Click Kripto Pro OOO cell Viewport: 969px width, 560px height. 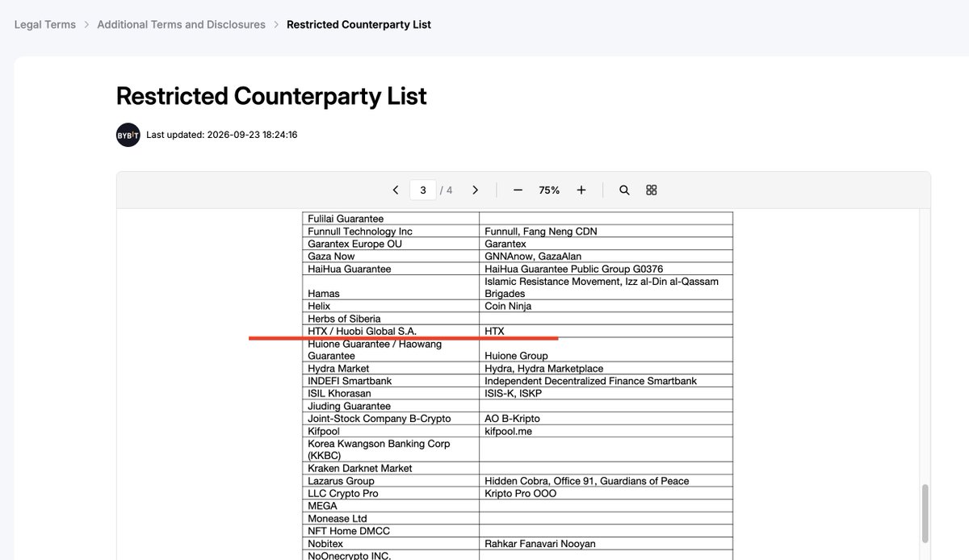tap(606, 493)
